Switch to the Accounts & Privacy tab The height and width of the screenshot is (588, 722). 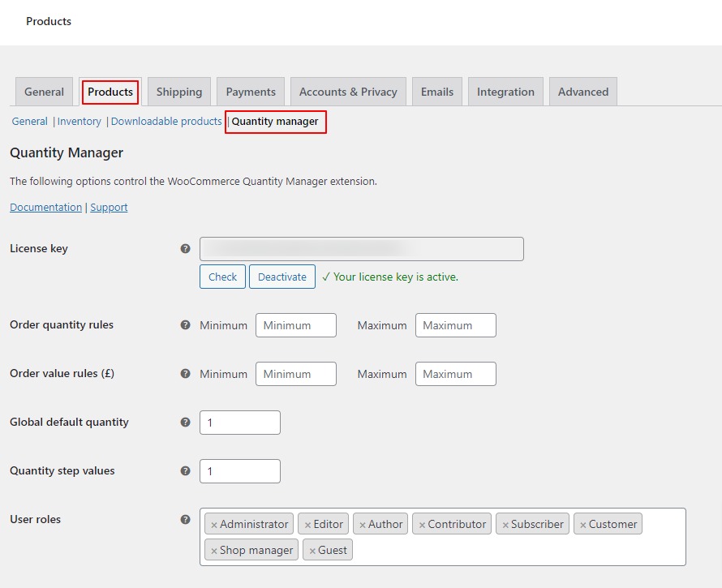[x=348, y=92]
